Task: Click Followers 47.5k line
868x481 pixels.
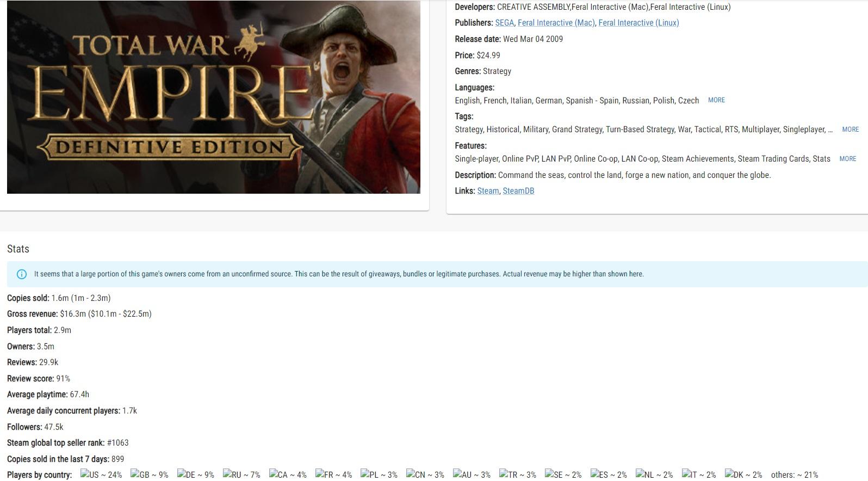Action: [35, 427]
